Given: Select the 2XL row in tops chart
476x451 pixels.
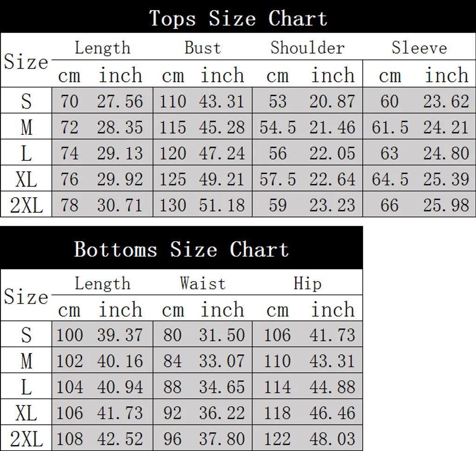Looking at the screenshot, I should 238,205.
